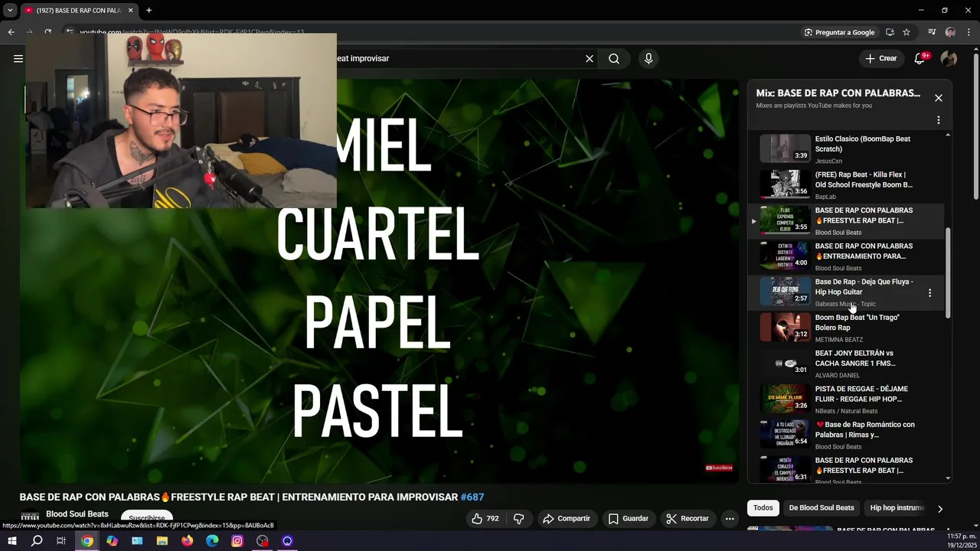Image resolution: width=980 pixels, height=551 pixels.
Task: Click the Mix playlist scrollbar thumb
Action: (x=948, y=273)
